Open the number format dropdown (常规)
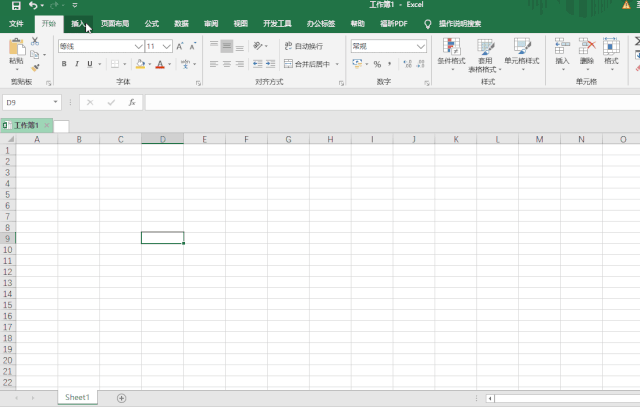 [421, 46]
